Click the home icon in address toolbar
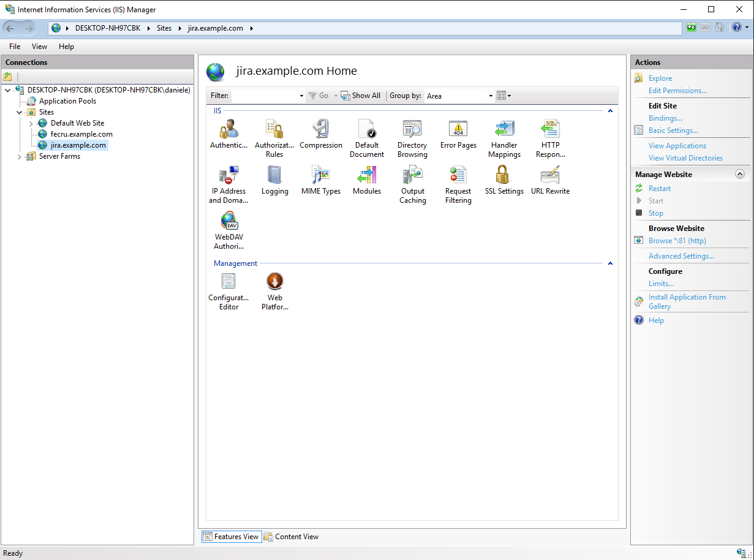The image size is (754, 560). point(720,28)
